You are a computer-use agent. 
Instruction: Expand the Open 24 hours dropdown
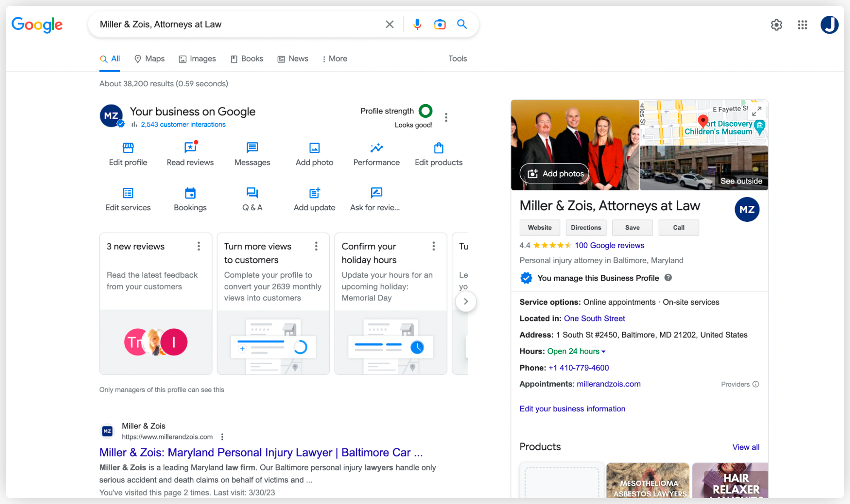(x=603, y=351)
